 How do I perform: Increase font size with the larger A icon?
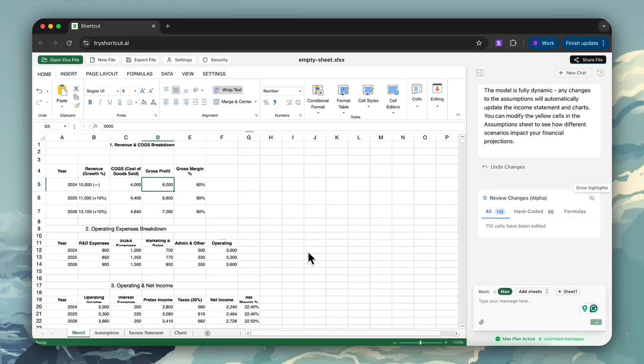143,91
